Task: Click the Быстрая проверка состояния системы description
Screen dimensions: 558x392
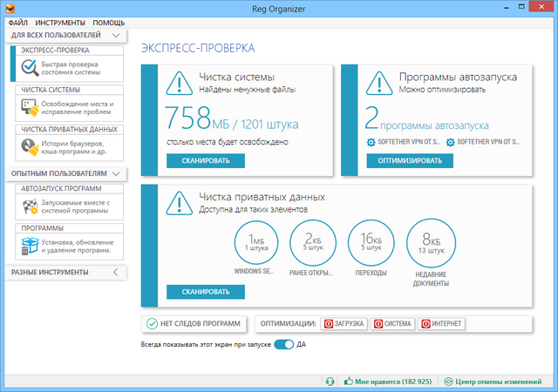Action: point(71,68)
